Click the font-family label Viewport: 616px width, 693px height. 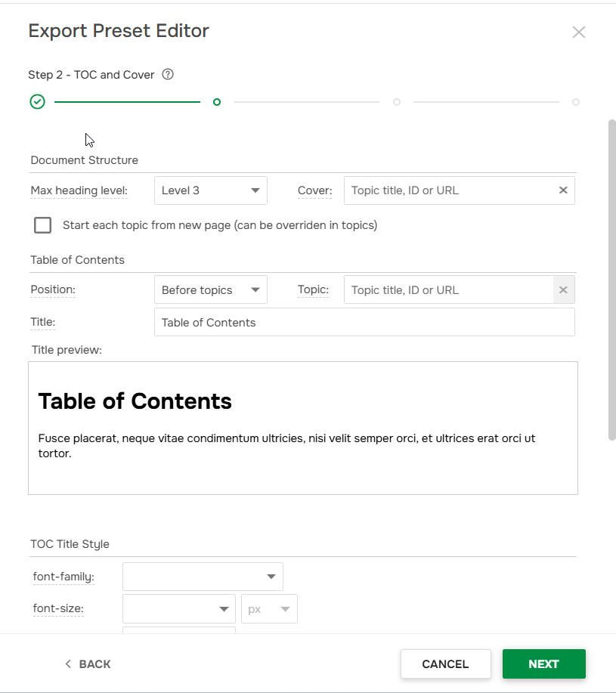pyautogui.click(x=63, y=577)
